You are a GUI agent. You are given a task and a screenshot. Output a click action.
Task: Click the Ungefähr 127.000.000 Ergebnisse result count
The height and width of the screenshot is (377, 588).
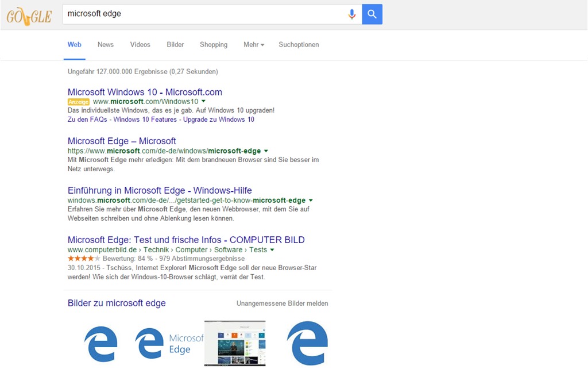[142, 72]
